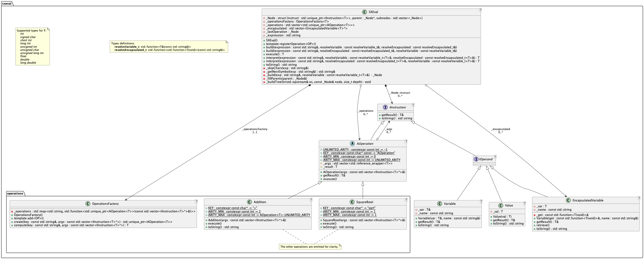Click the AOperation abstract A icon
Image resolution: width=644 pixels, height=259 pixels.
352,144
